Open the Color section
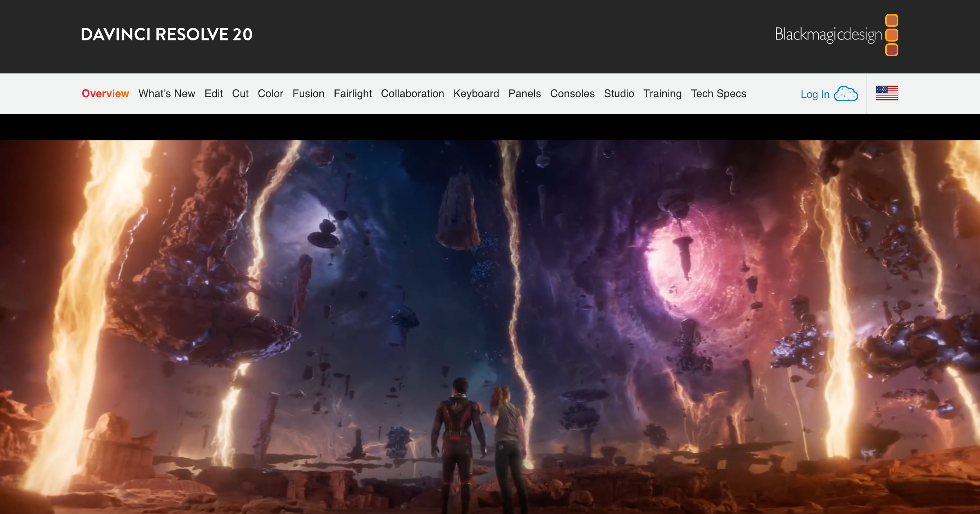Image resolution: width=980 pixels, height=514 pixels. pyautogui.click(x=270, y=93)
